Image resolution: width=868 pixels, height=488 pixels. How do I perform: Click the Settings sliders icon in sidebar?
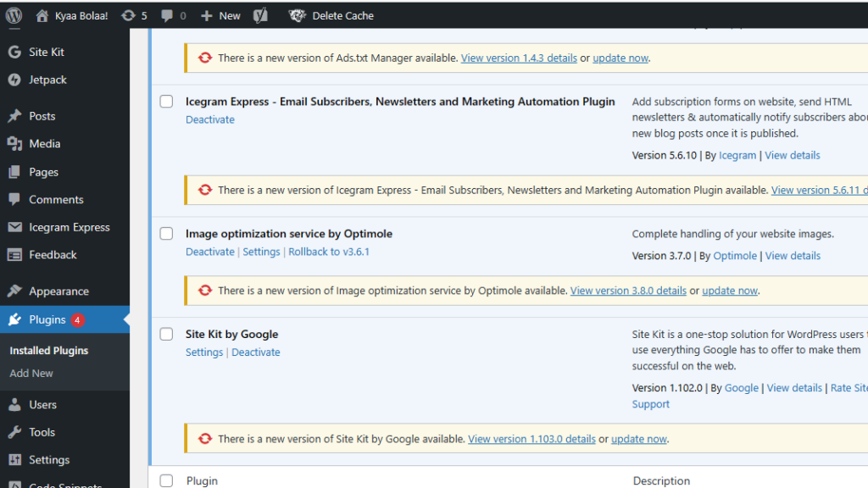[x=14, y=460]
